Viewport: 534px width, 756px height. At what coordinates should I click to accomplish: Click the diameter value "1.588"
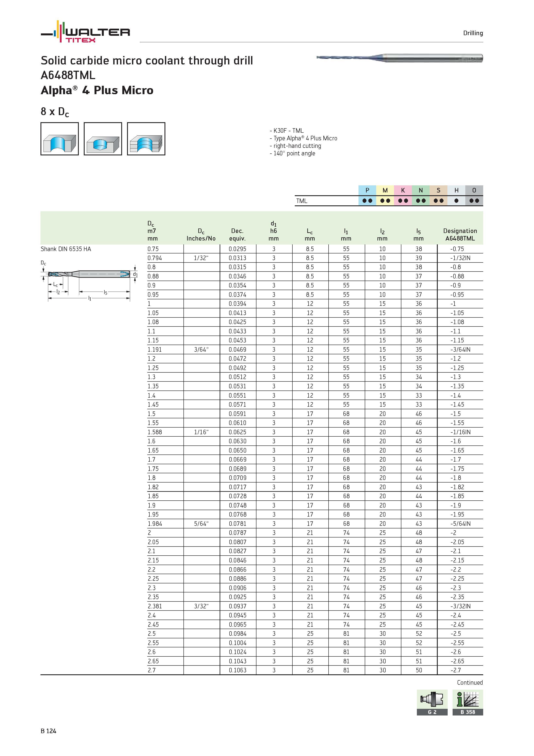(155, 432)
